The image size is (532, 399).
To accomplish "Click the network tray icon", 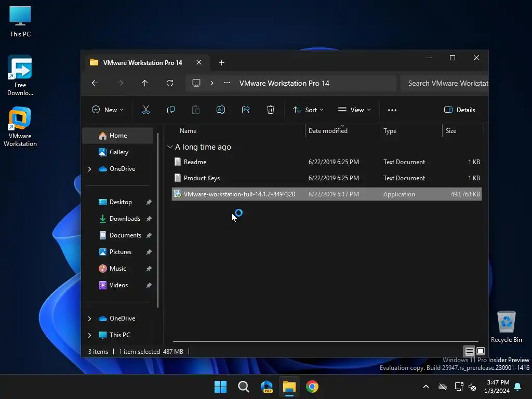I will tap(459, 387).
